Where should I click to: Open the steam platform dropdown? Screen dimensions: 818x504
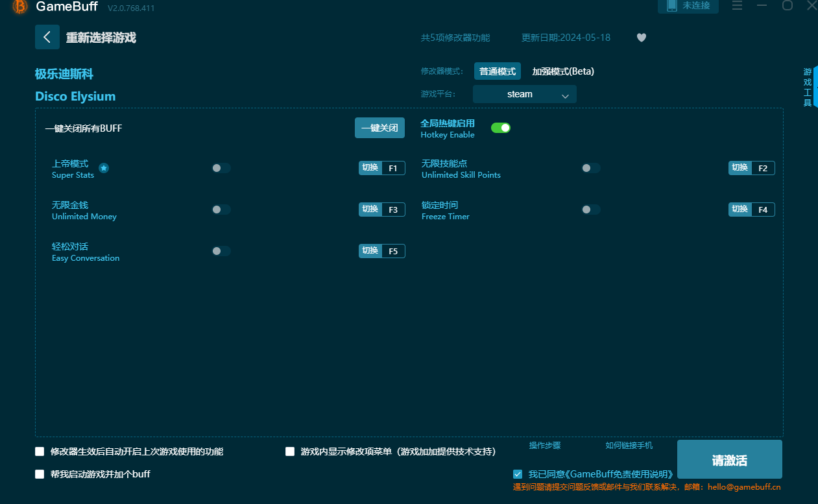[525, 94]
